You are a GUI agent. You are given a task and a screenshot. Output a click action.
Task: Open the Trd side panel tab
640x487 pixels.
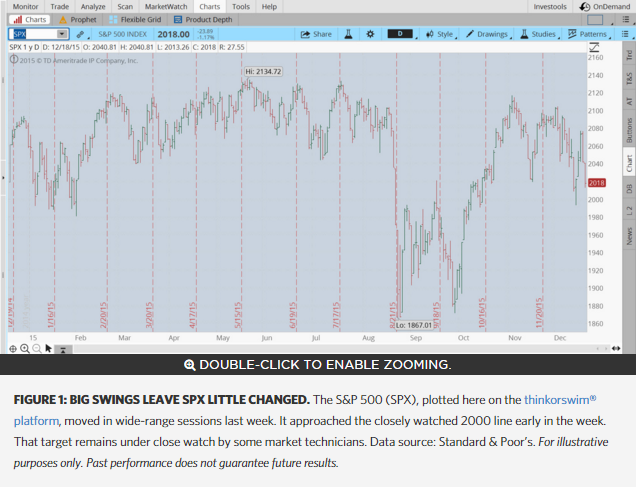point(629,55)
